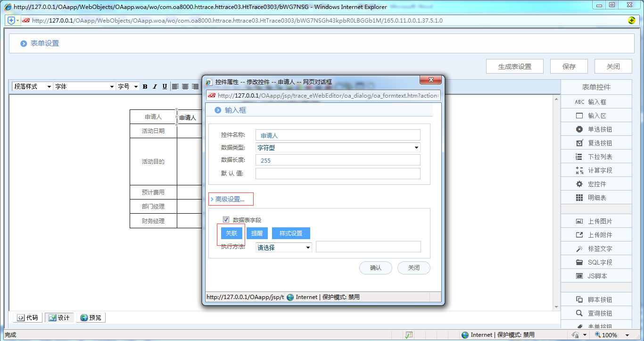Add 下拉列表 dropdown control
This screenshot has width=644, height=341.
tap(596, 157)
